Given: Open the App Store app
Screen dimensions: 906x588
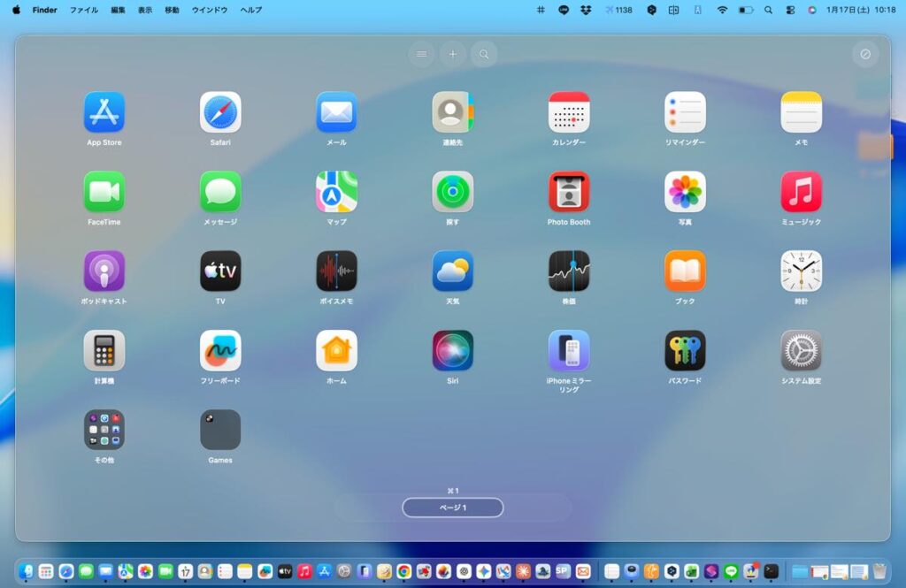Looking at the screenshot, I should 104,112.
